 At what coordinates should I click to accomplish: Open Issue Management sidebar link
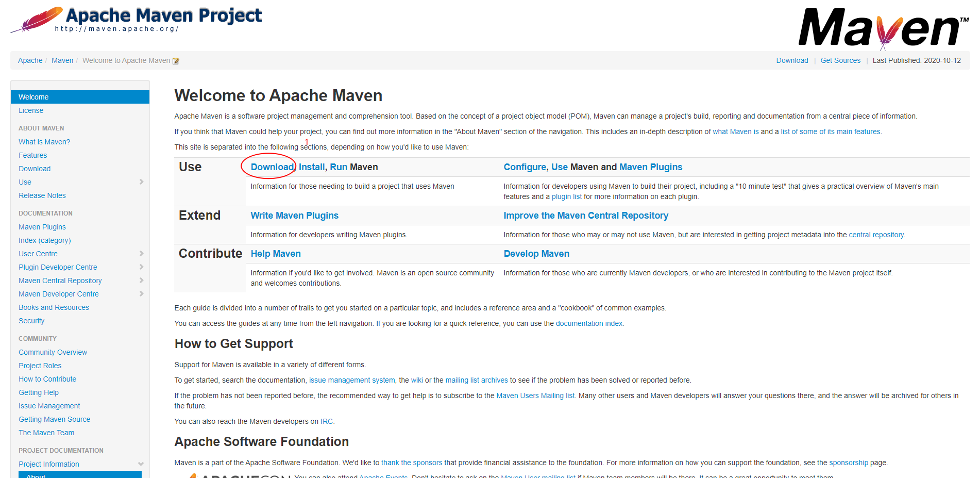(49, 406)
